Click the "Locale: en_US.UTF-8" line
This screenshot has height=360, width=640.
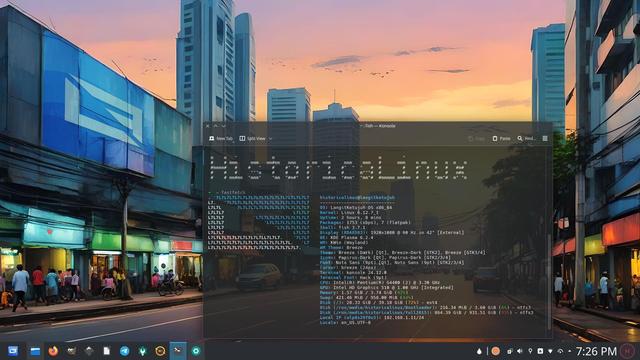point(345,322)
